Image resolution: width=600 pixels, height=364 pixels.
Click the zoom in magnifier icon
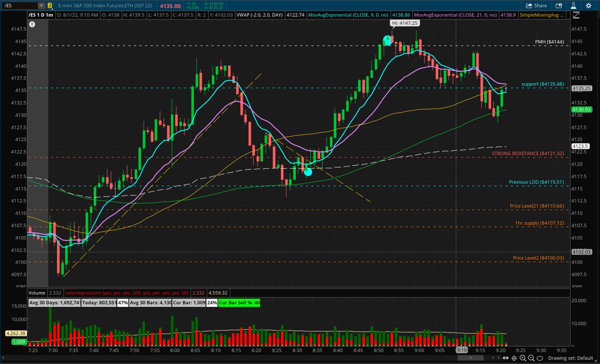coord(522,359)
